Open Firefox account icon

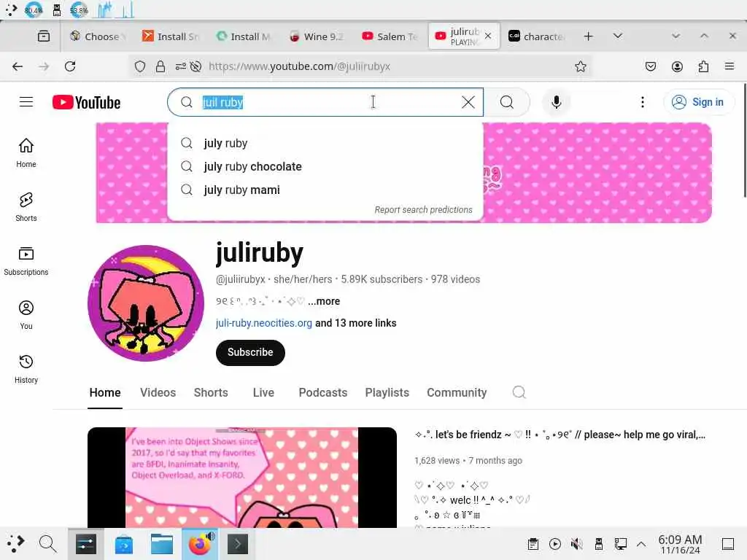(x=677, y=66)
